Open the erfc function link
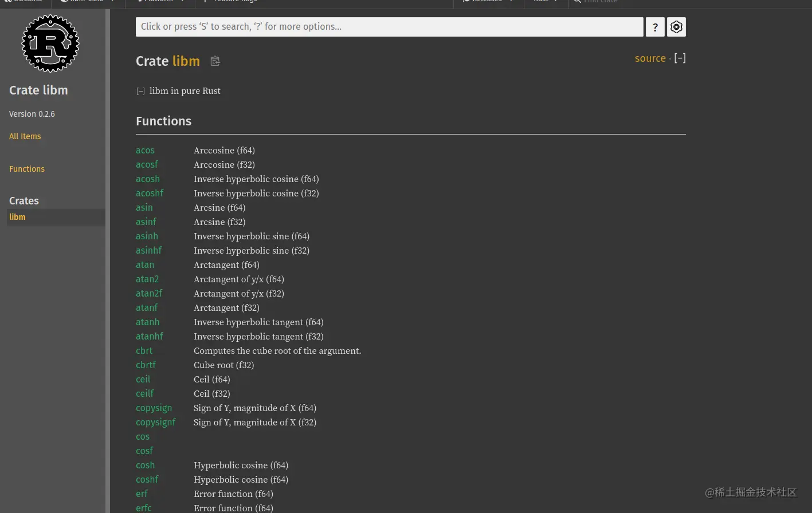The image size is (812, 513). pos(144,508)
